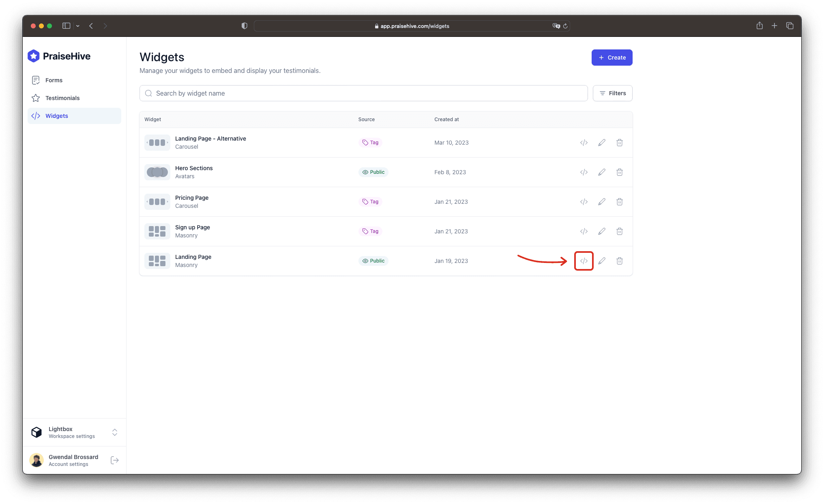824x504 pixels.
Task: Click the PraiseHive logo
Action: [x=59, y=56]
